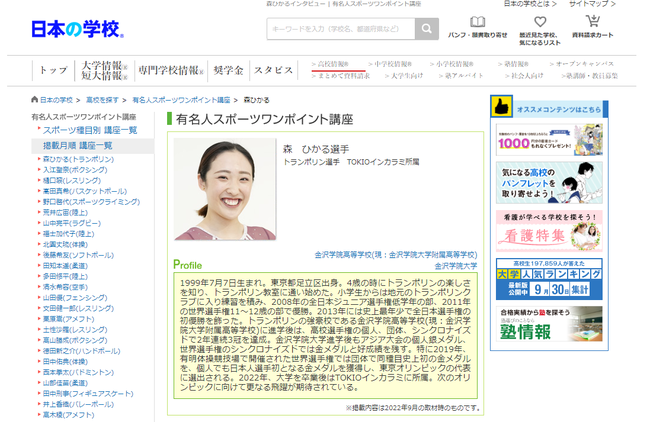Screen dimensions: 650x423
Task: Select the 奨学金 navigation tab
Action: pyautogui.click(x=228, y=70)
